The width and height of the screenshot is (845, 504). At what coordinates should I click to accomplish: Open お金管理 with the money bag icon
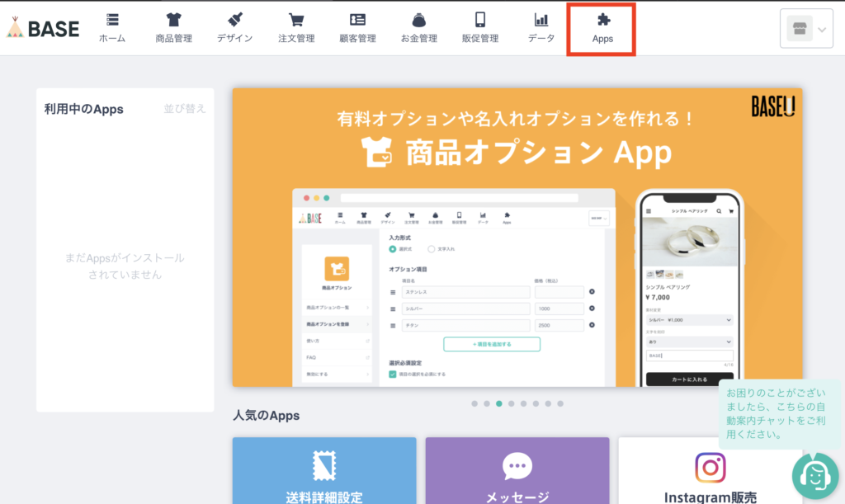coord(418,28)
